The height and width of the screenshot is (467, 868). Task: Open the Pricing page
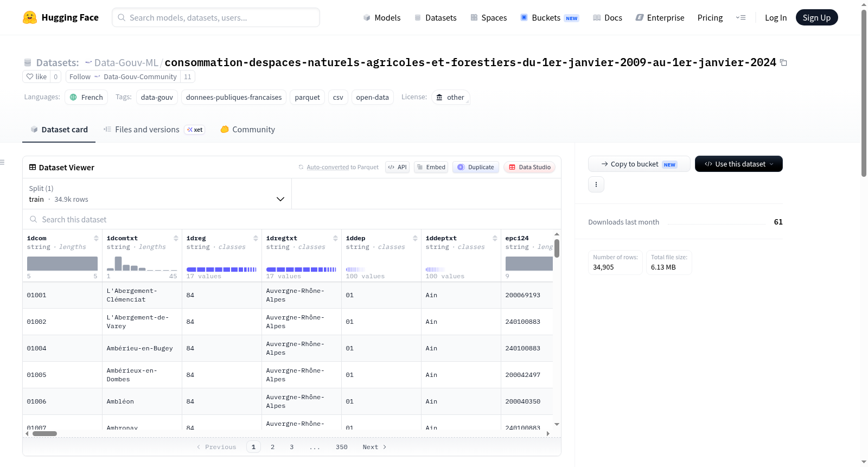pos(710,18)
